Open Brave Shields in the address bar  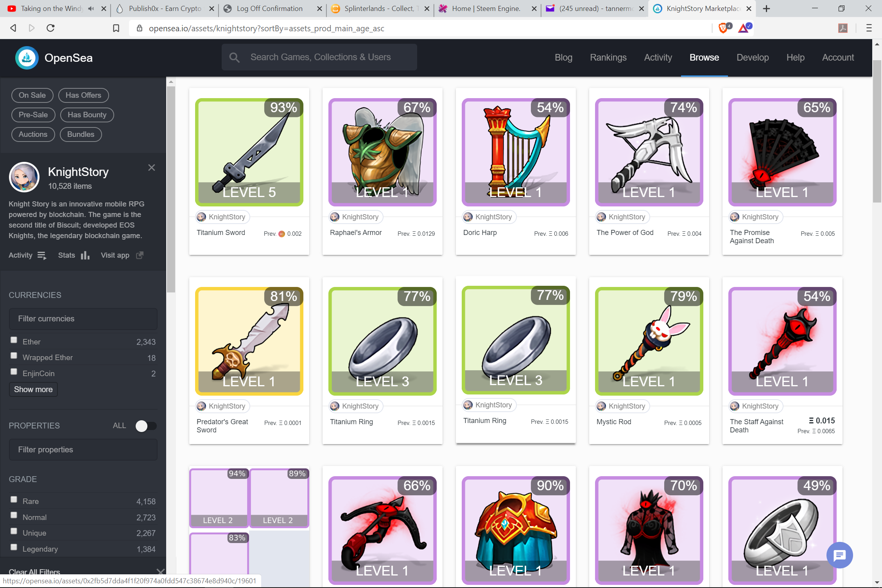coord(723,28)
